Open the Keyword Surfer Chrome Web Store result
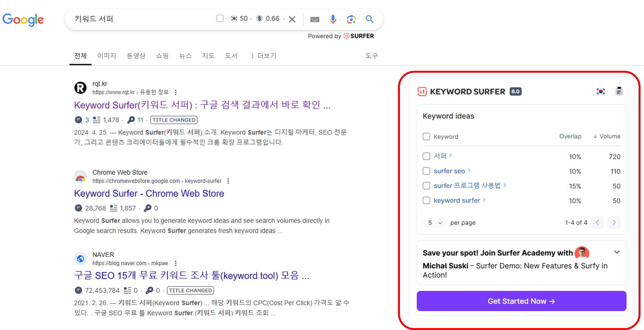 click(149, 193)
